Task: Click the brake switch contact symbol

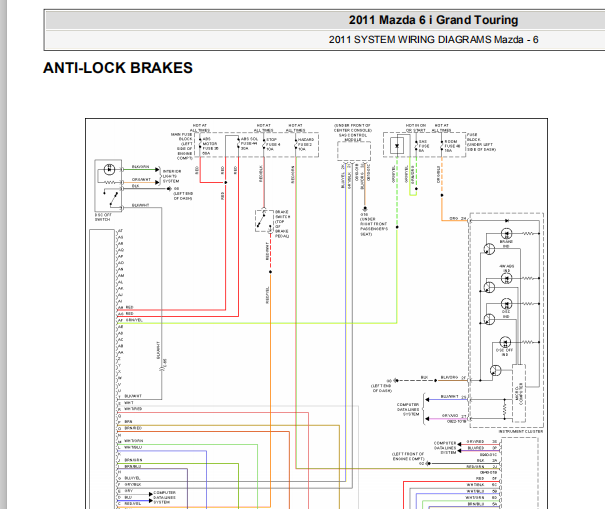Action: [264, 221]
